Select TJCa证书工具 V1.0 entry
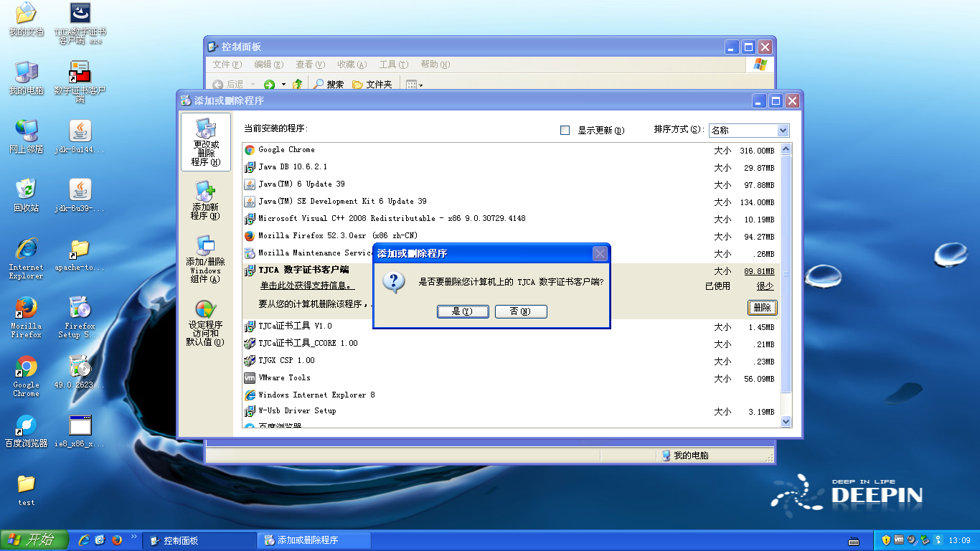The image size is (980, 551). point(512,326)
